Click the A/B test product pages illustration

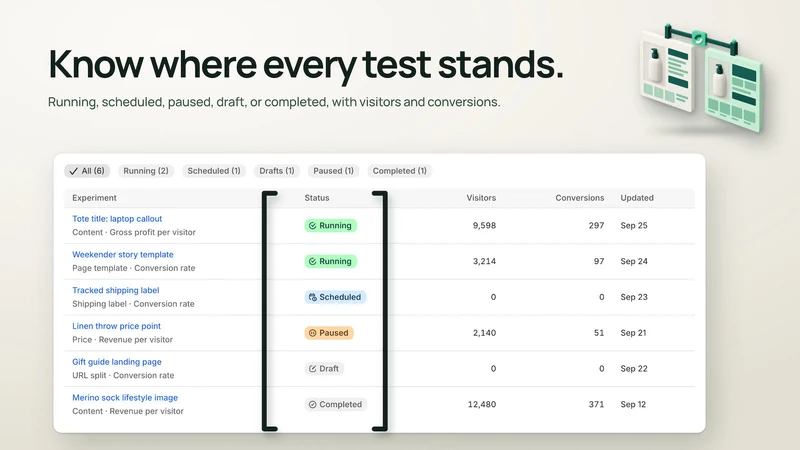(x=702, y=78)
